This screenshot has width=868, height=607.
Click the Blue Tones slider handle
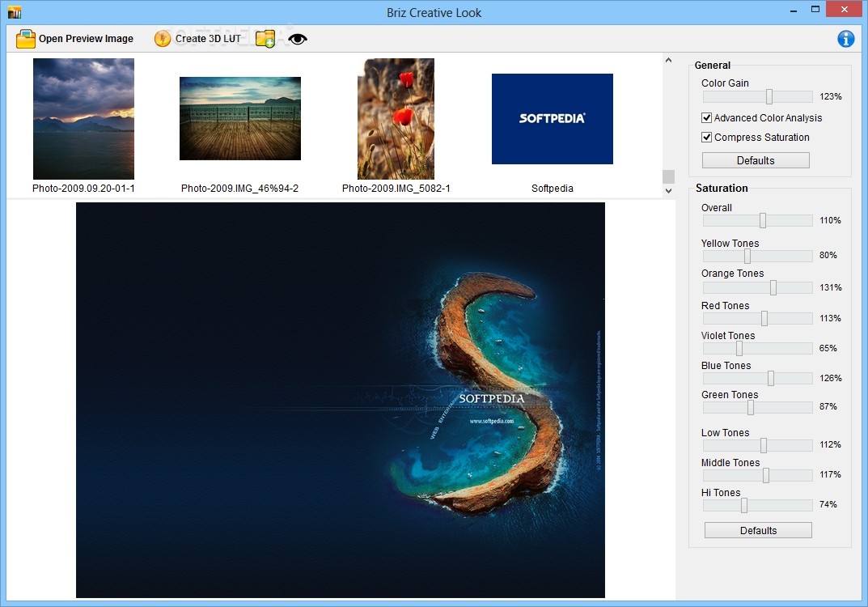tap(771, 378)
